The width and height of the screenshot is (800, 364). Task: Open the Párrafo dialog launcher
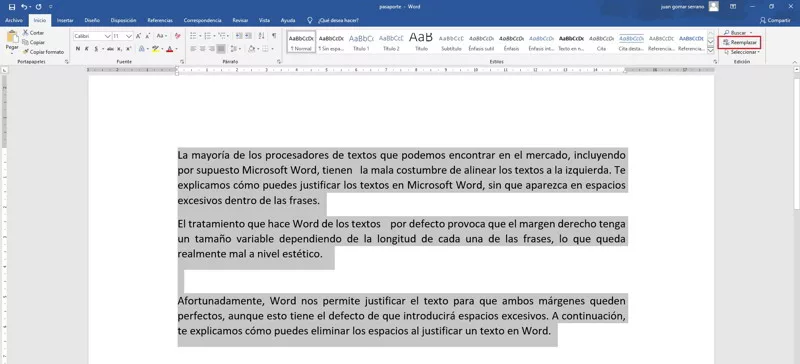[x=279, y=61]
